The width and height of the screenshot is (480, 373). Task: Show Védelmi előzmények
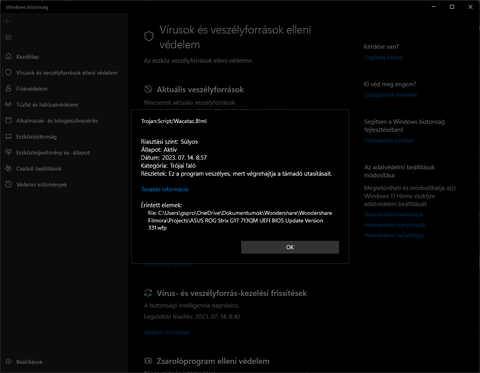point(41,185)
